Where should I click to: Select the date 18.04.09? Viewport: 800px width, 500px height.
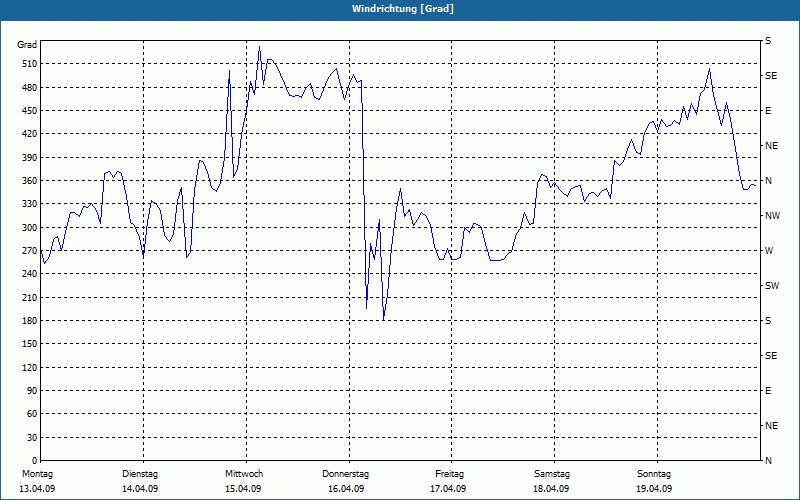pyautogui.click(x=552, y=489)
